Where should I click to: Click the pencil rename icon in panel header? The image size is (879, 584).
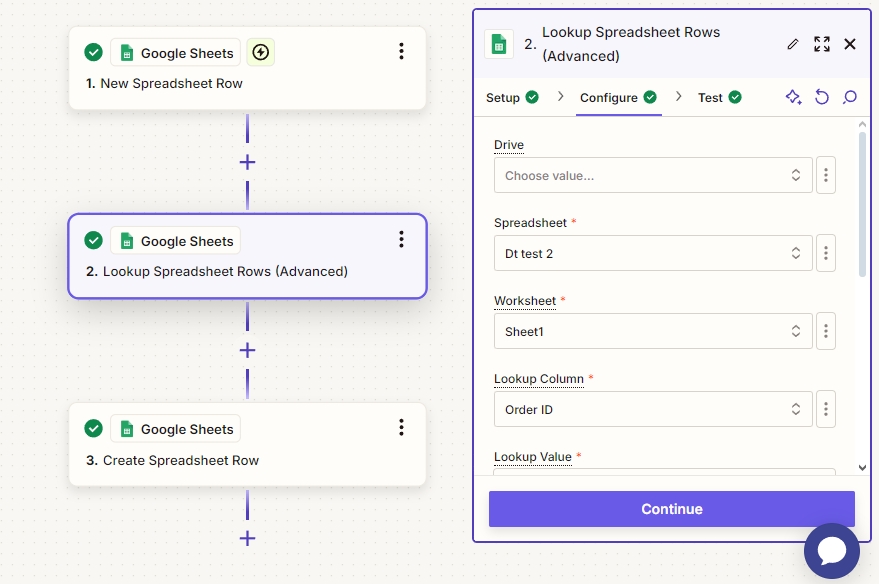[793, 44]
